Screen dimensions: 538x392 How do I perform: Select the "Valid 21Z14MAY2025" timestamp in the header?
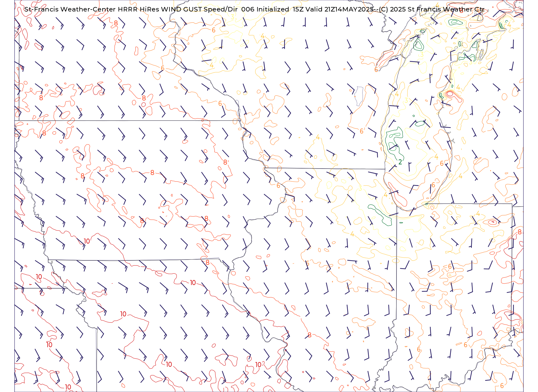[340, 9]
